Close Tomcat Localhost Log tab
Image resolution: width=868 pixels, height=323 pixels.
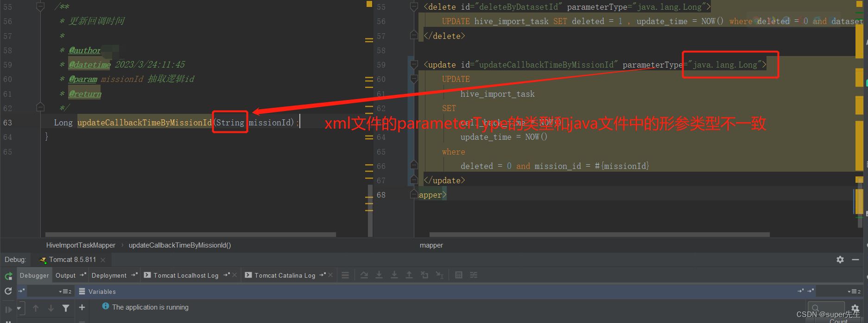(x=234, y=275)
